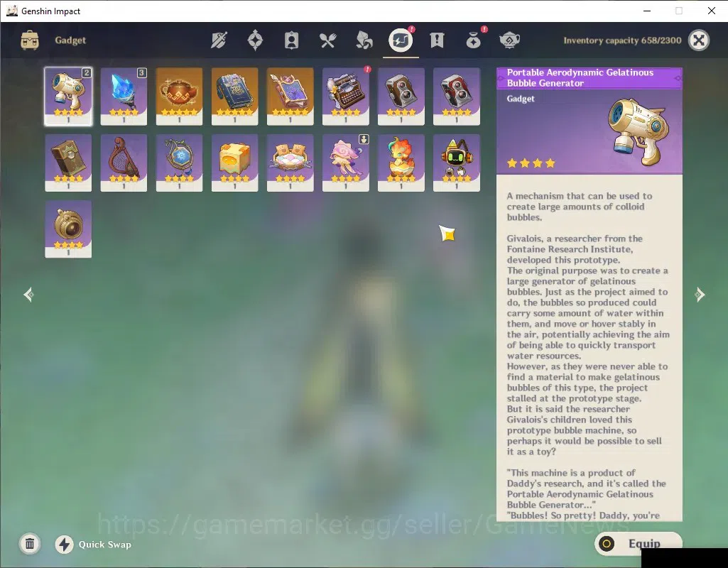Image resolution: width=728 pixels, height=568 pixels.
Task: Click the Inventory capacity 658/2300 text
Action: [622, 40]
